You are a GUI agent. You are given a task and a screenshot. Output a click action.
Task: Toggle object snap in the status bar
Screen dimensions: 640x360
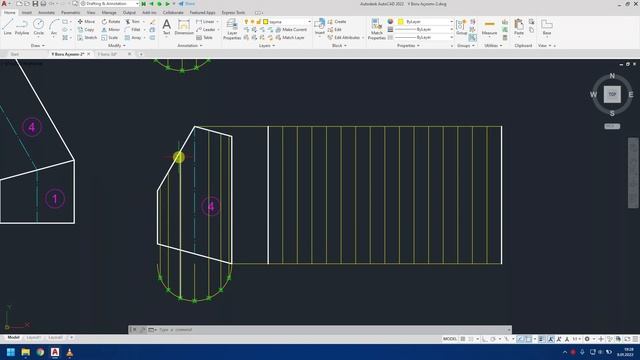coord(528,339)
